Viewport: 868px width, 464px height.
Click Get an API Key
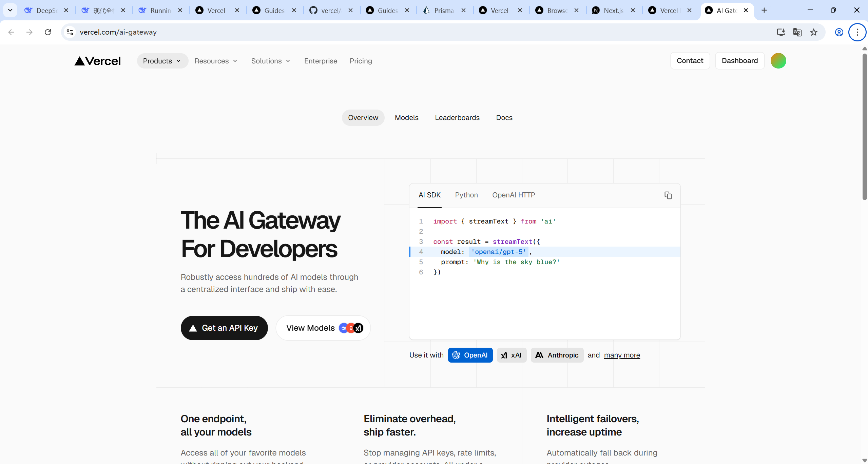click(224, 328)
